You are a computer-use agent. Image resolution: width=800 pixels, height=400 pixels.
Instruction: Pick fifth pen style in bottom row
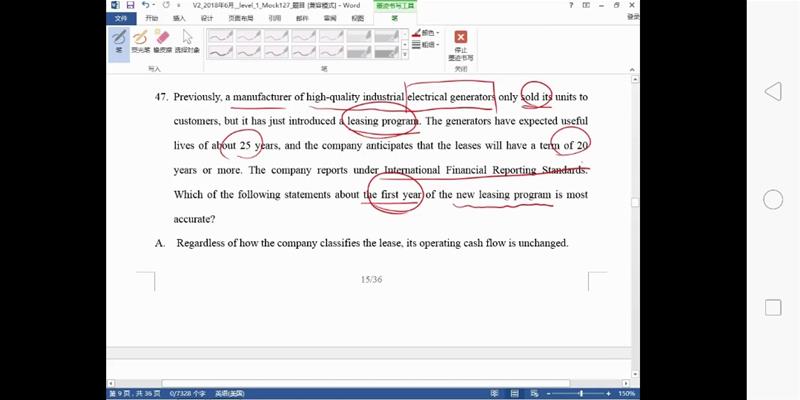pyautogui.click(x=331, y=52)
